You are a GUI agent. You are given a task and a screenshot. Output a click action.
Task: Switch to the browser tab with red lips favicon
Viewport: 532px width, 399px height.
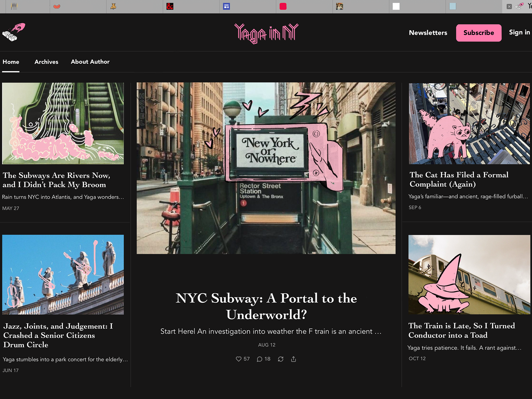click(57, 6)
